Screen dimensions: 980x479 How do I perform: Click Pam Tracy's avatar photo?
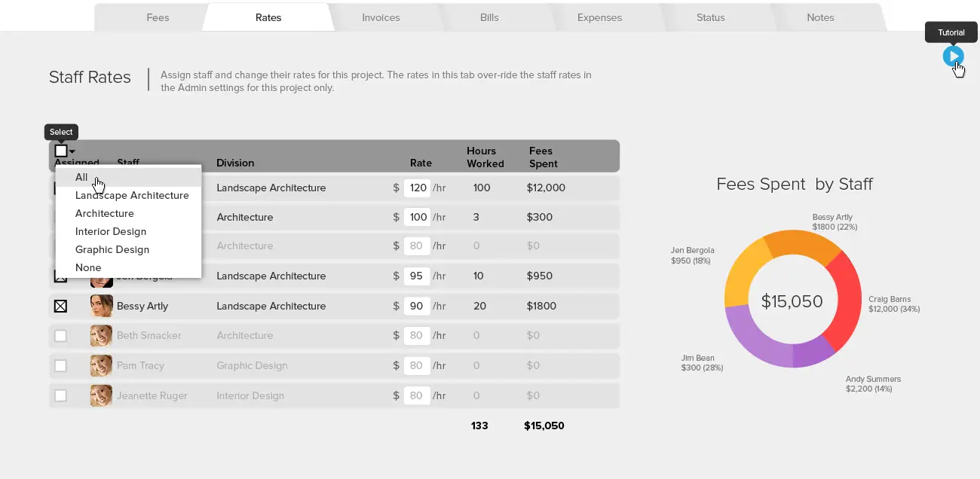[x=102, y=366]
